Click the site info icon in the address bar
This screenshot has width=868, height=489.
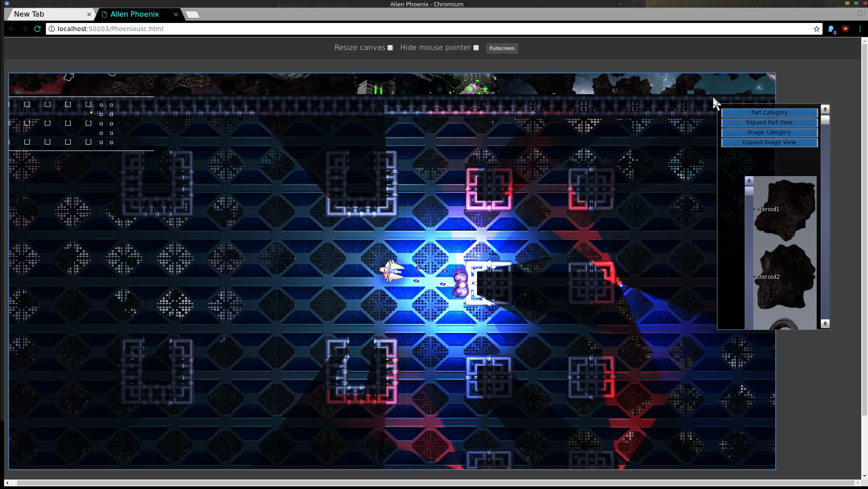(x=52, y=29)
